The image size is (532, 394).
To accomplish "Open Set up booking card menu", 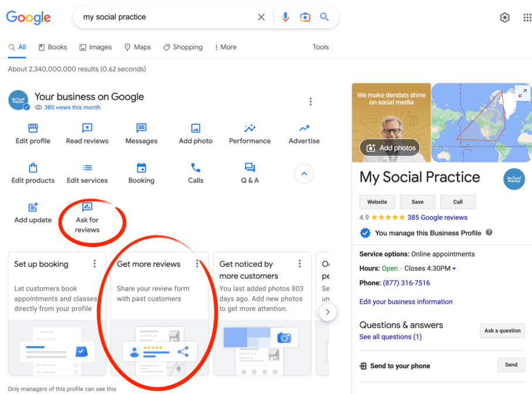I will pyautogui.click(x=95, y=264).
